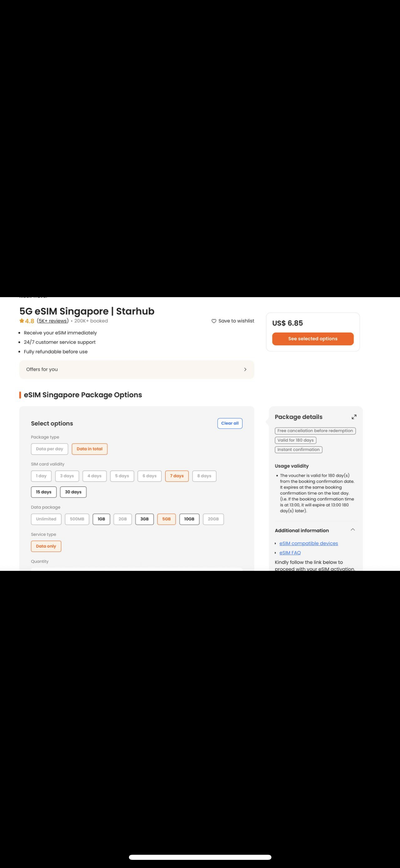
Task: Select Data in total package type
Action: pyautogui.click(x=90, y=449)
